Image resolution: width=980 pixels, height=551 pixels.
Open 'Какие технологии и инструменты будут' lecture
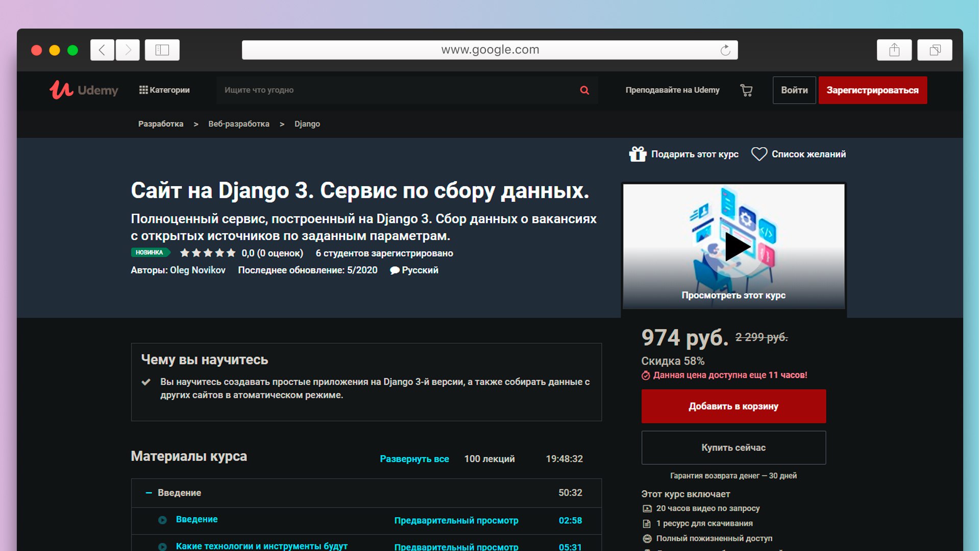click(x=261, y=546)
